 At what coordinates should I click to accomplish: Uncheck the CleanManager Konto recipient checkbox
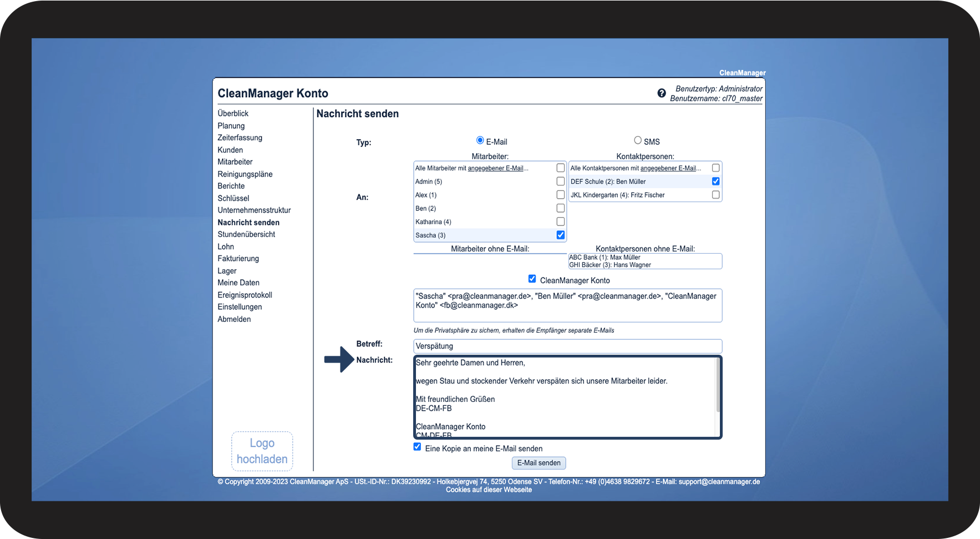(x=532, y=279)
